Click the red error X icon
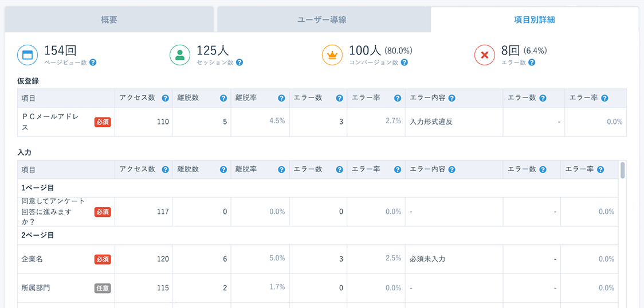 (x=485, y=55)
